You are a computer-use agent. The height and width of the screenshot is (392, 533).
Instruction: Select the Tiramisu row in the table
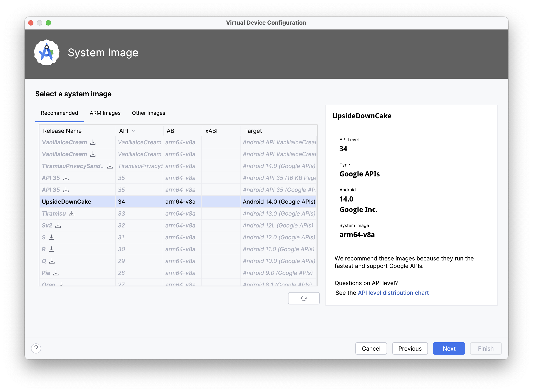142,214
